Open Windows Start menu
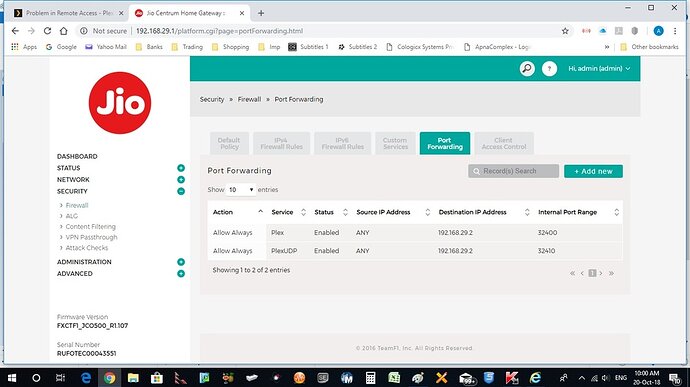The width and height of the screenshot is (690, 387). pos(12,378)
